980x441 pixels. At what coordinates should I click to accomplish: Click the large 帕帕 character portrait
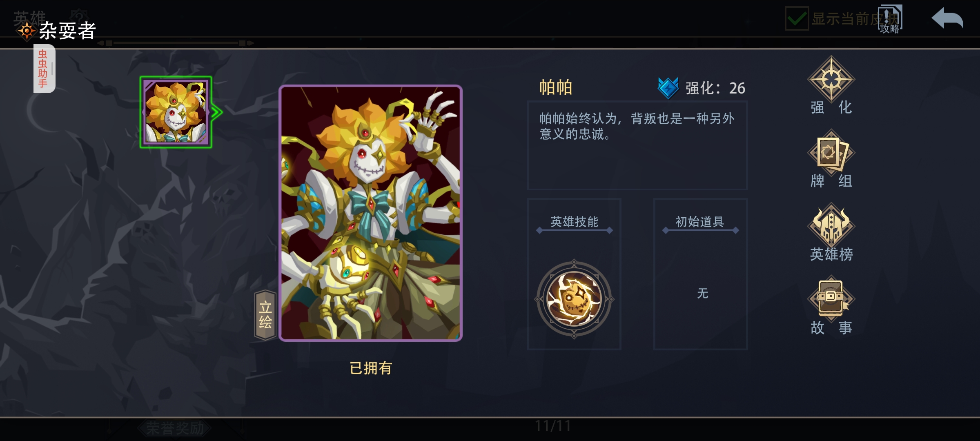[x=370, y=213]
